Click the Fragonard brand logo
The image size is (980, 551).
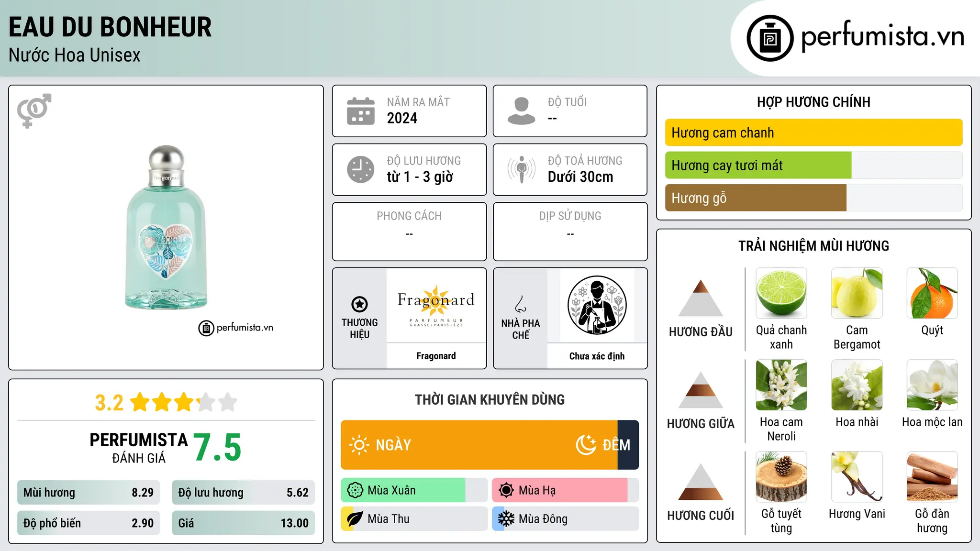pos(436,306)
